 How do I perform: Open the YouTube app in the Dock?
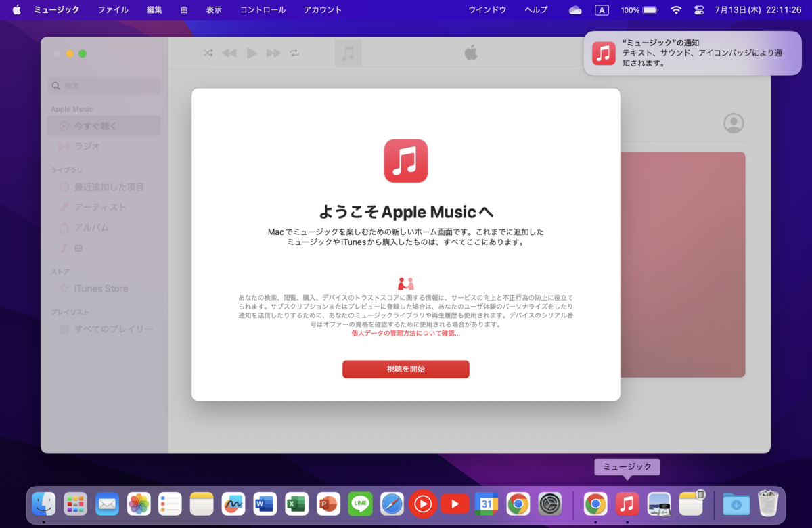tap(455, 504)
